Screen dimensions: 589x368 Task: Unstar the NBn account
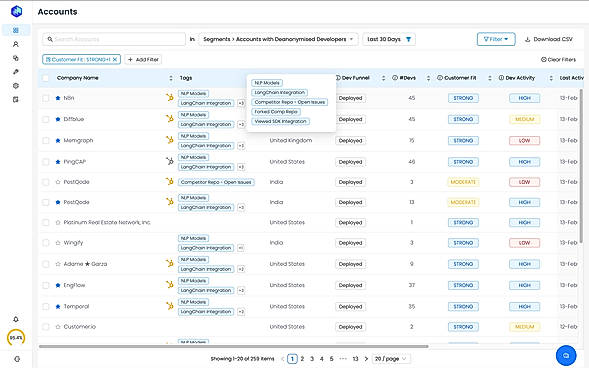(x=58, y=98)
